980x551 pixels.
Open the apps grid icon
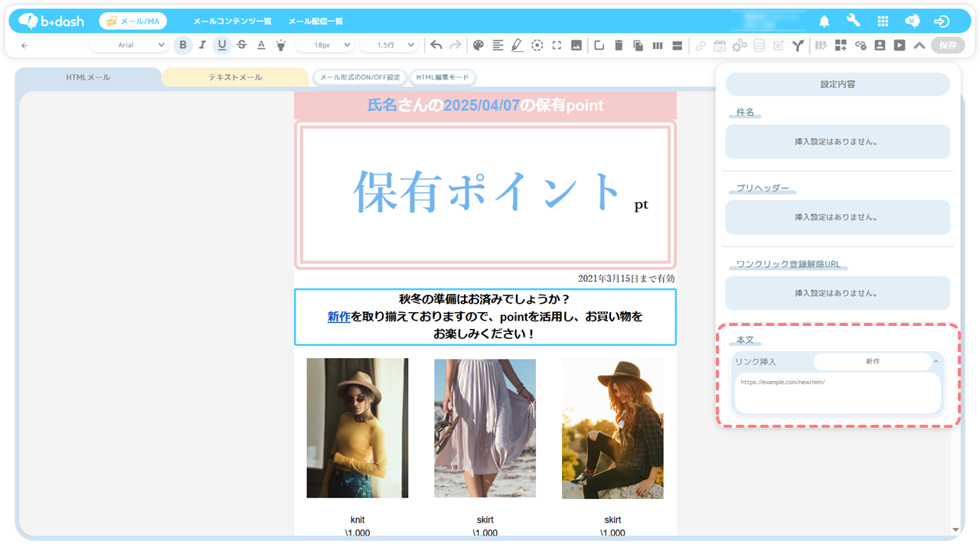(x=883, y=21)
